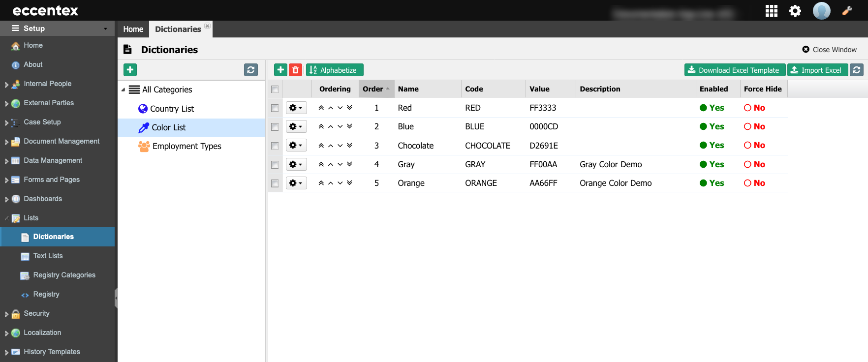Viewport: 868px width, 362px height.
Task: Collapse the All Categories tree node
Action: click(x=123, y=90)
